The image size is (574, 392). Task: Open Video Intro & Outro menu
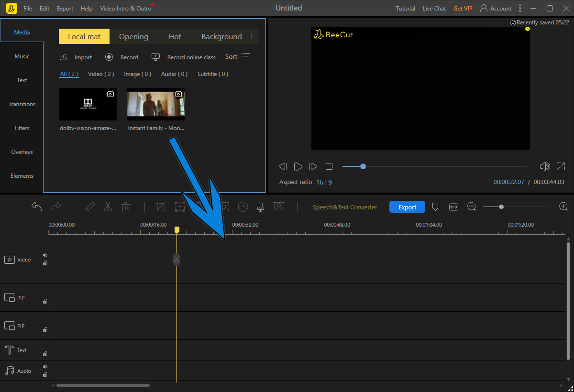point(126,9)
